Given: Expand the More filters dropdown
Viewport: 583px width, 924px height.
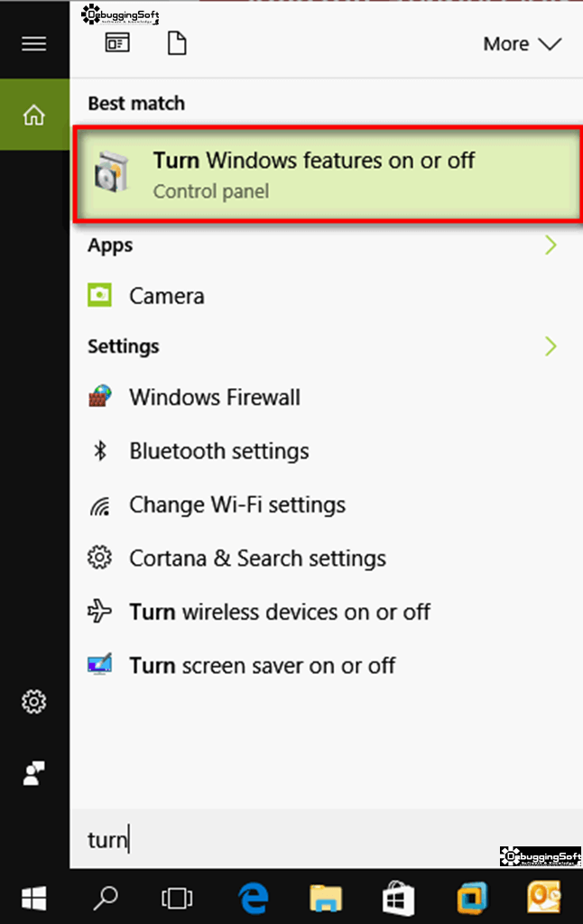Looking at the screenshot, I should tap(522, 44).
